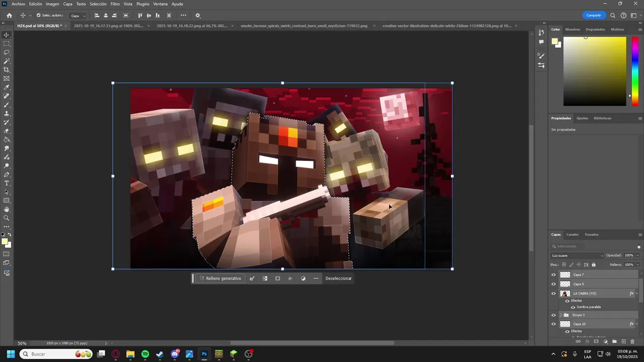Image resolution: width=644 pixels, height=362 pixels.
Task: Hide the Capa 9 layer
Action: point(553,284)
